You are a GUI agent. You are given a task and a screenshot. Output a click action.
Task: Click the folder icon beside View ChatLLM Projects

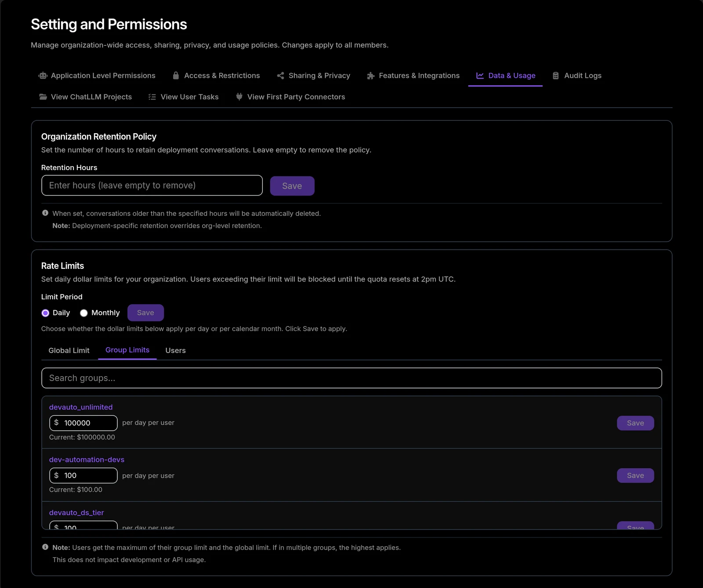click(43, 97)
